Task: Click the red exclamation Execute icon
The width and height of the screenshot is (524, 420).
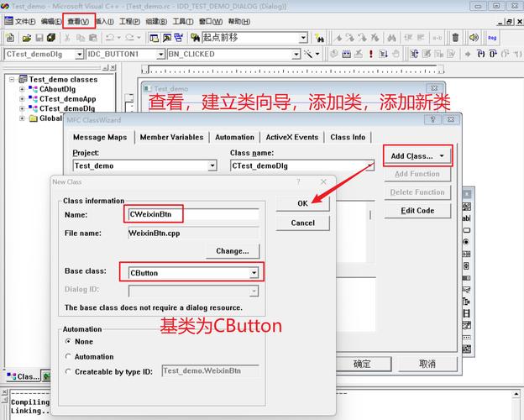Action: click(x=370, y=54)
